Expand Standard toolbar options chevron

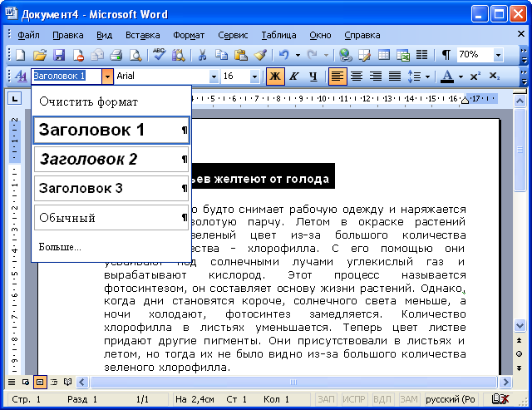tap(524, 56)
